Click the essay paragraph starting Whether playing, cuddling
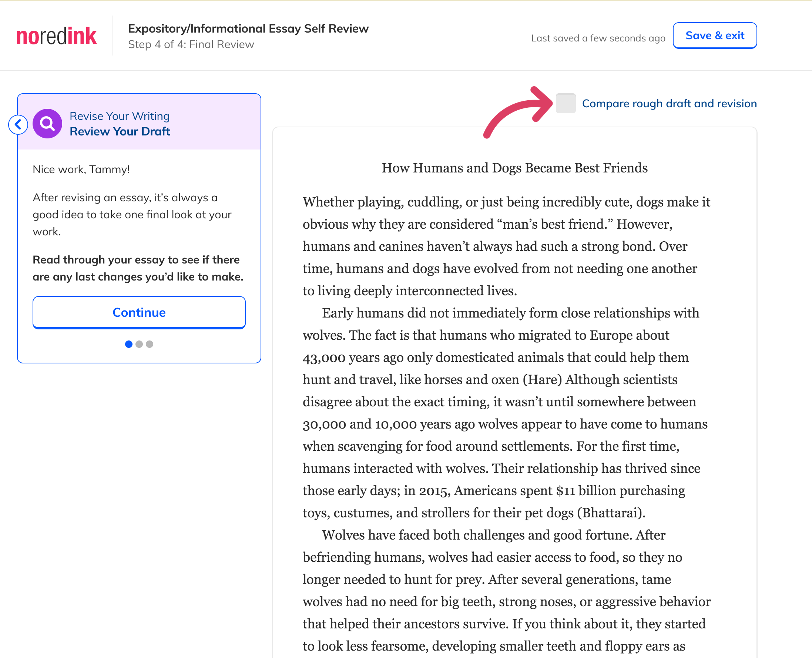812x658 pixels. 506,246
